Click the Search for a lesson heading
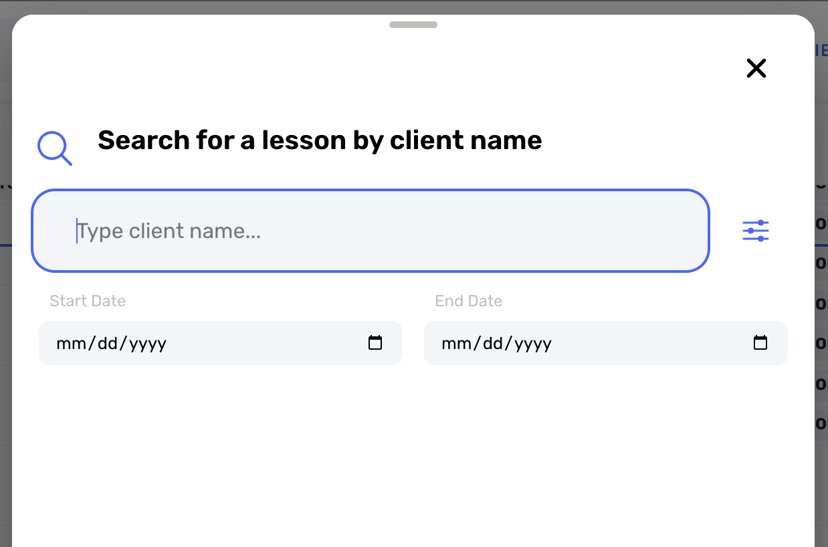The height and width of the screenshot is (547, 828). [319, 140]
